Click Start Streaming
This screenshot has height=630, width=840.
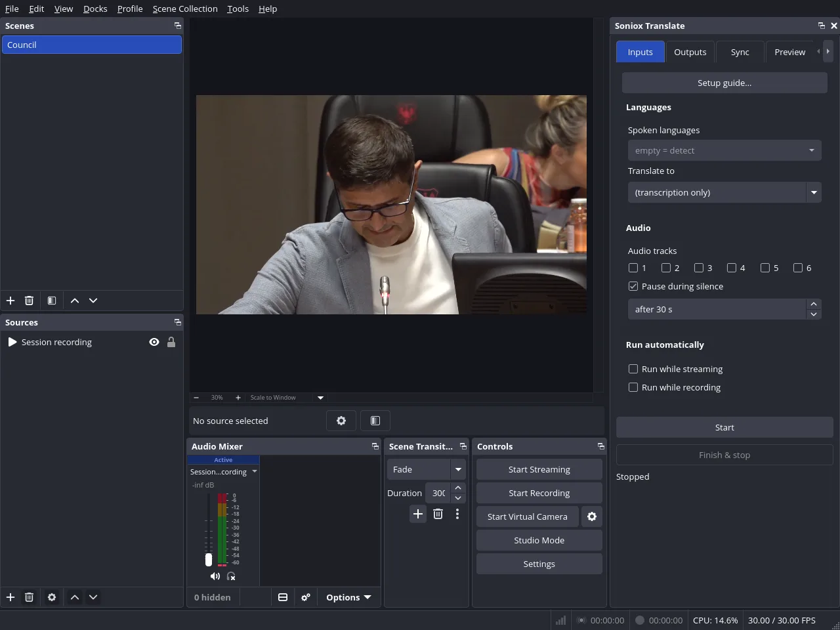(539, 469)
